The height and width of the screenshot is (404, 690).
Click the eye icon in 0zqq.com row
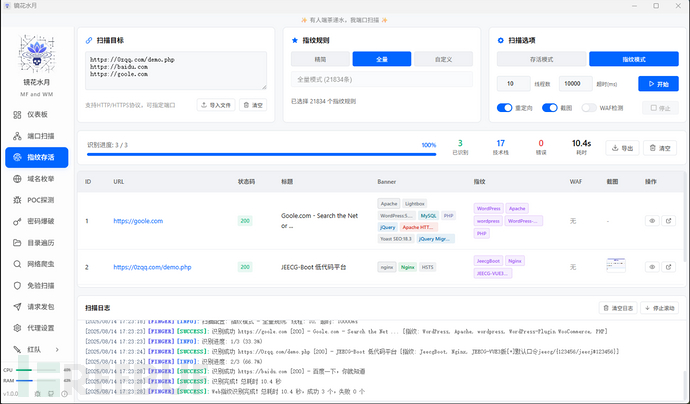pos(652,267)
